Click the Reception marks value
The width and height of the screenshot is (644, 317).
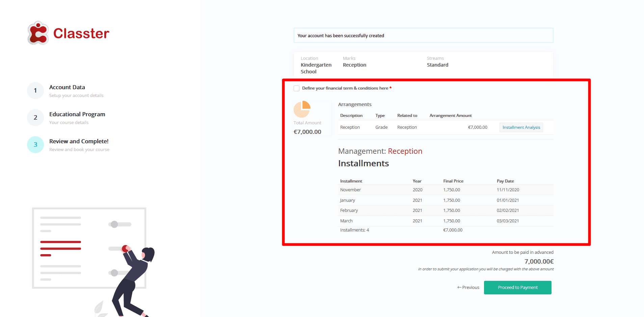354,65
